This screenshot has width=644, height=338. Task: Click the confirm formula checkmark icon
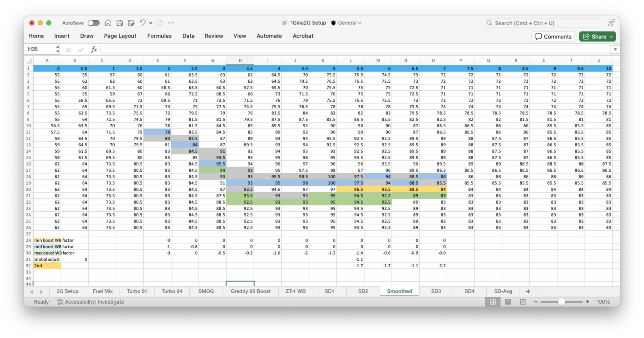tap(81, 50)
